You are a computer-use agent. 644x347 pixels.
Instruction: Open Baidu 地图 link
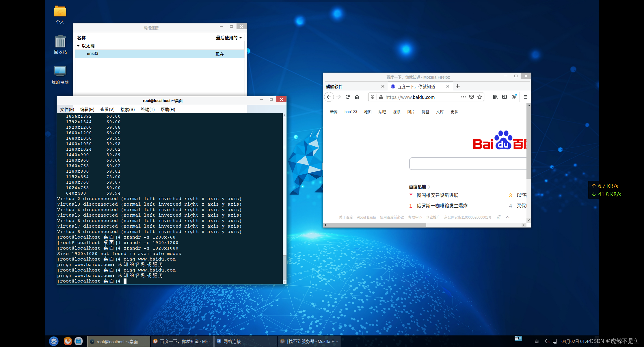[x=368, y=112]
